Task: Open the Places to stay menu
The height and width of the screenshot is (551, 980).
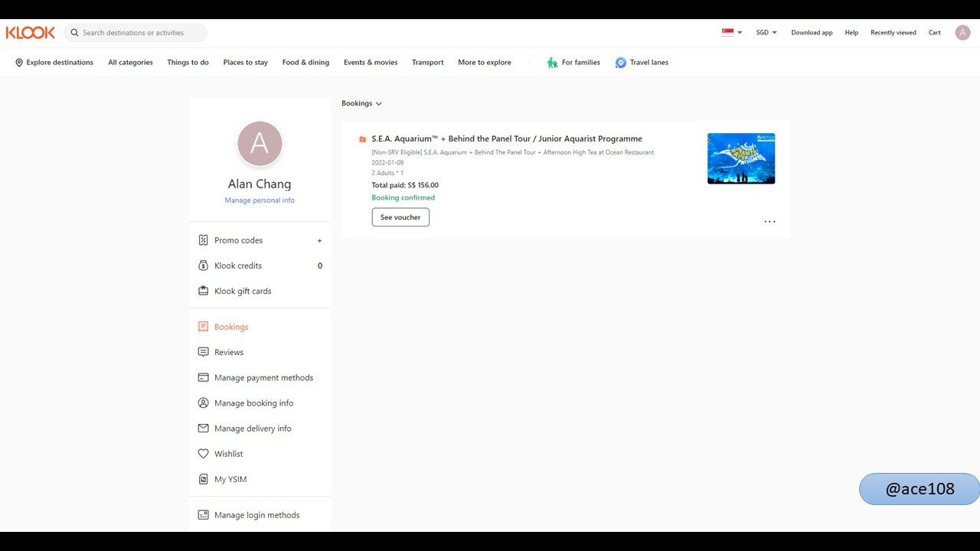Action: click(x=246, y=63)
